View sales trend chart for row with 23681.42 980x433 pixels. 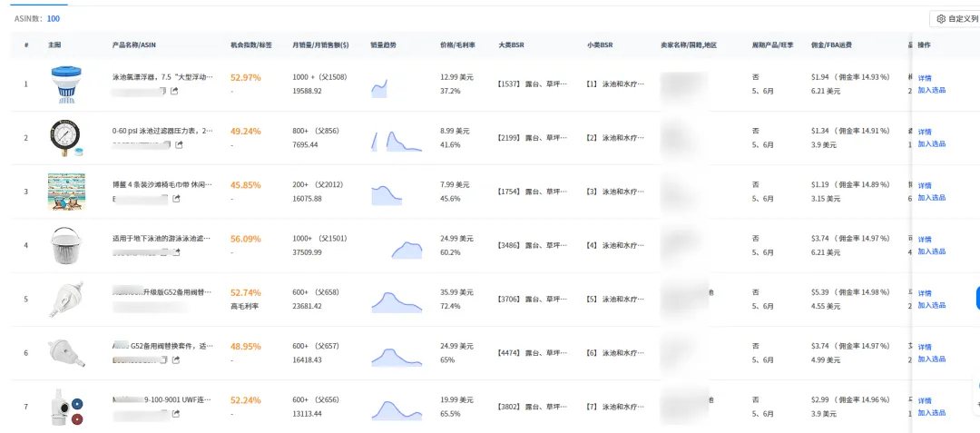pos(397,302)
